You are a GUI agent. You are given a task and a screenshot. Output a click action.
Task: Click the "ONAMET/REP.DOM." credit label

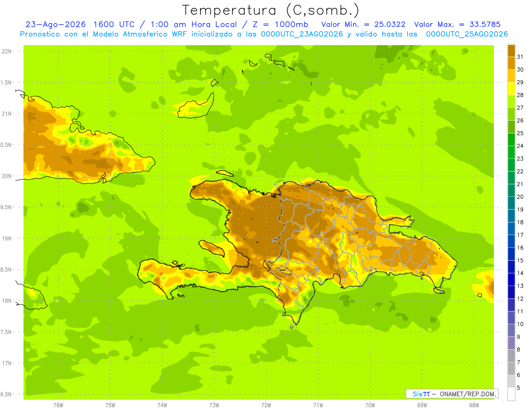pyautogui.click(x=468, y=394)
